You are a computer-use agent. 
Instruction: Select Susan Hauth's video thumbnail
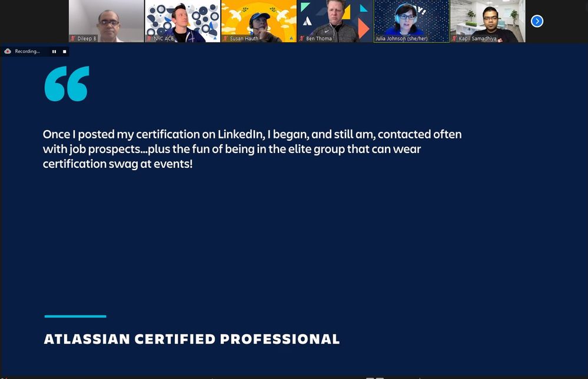(x=259, y=21)
